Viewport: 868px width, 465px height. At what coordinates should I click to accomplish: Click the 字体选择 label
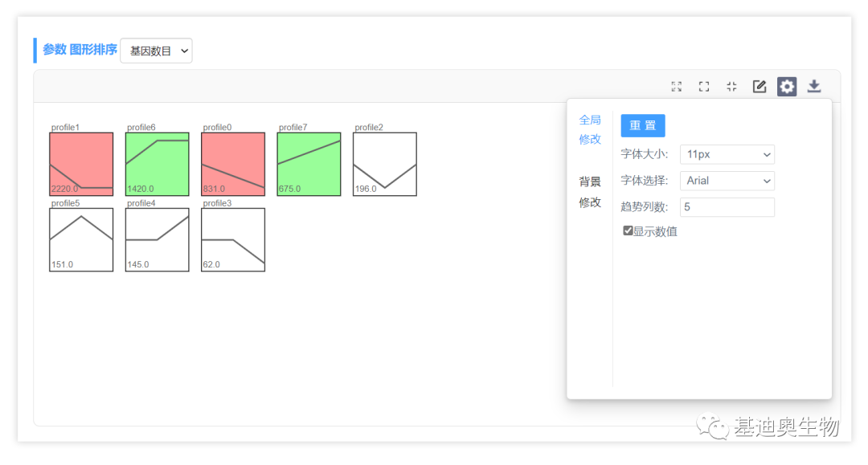tap(645, 181)
